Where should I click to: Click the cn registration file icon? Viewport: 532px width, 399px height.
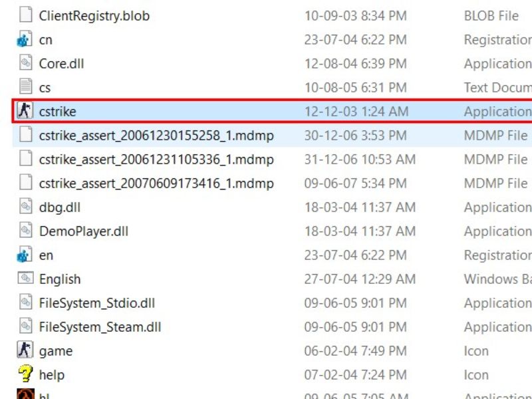point(25,39)
